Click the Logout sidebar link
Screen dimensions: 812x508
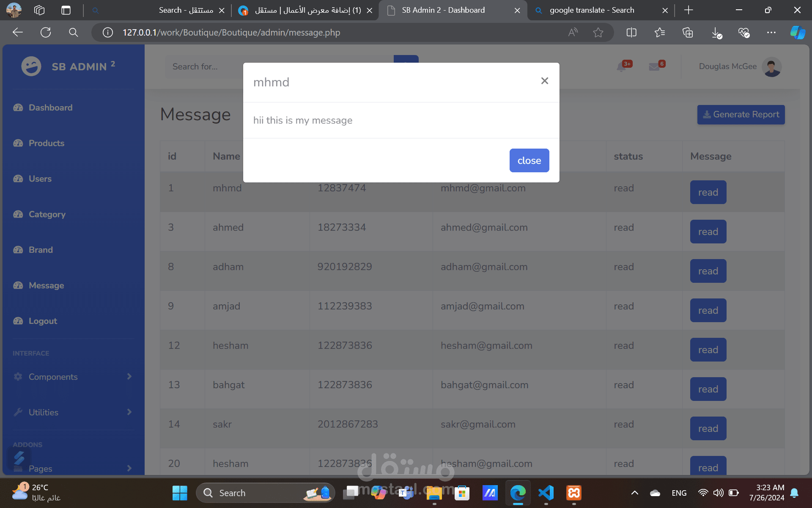[x=43, y=321]
